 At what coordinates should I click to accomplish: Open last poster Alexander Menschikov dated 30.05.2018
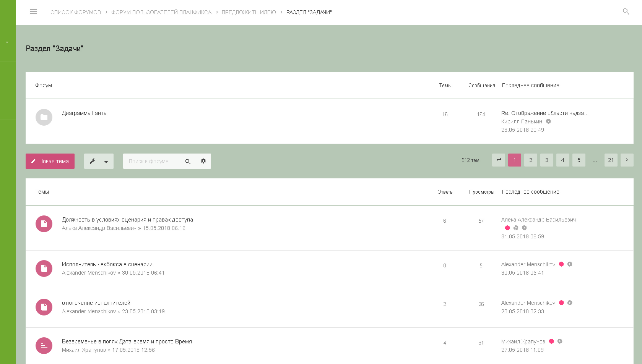[x=528, y=264]
